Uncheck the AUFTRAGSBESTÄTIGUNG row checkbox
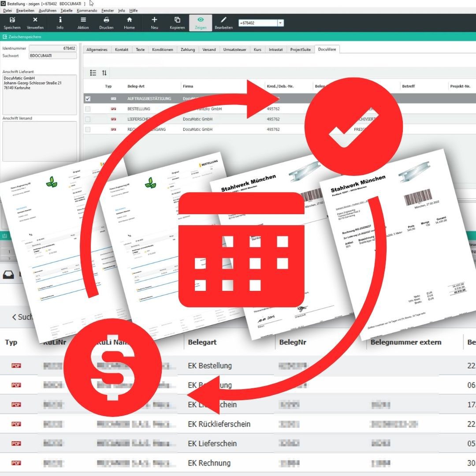This screenshot has width=476, height=476. (88, 99)
